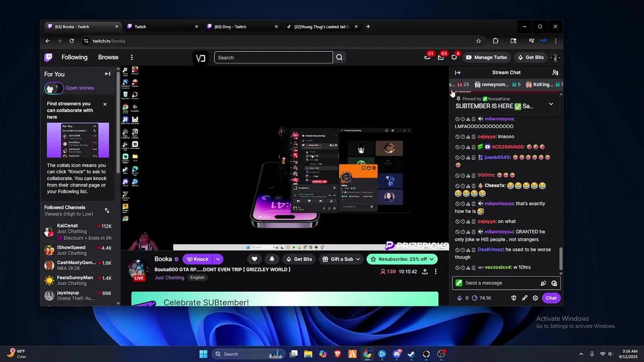This screenshot has width=644, height=362.
Task: Show hidden system tray icons chevron
Action: [581, 354]
